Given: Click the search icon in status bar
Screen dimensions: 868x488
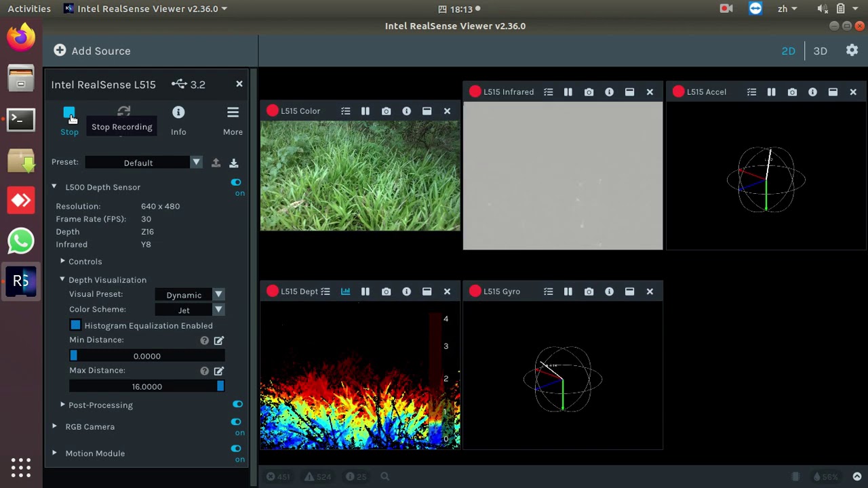Looking at the screenshot, I should point(384,476).
